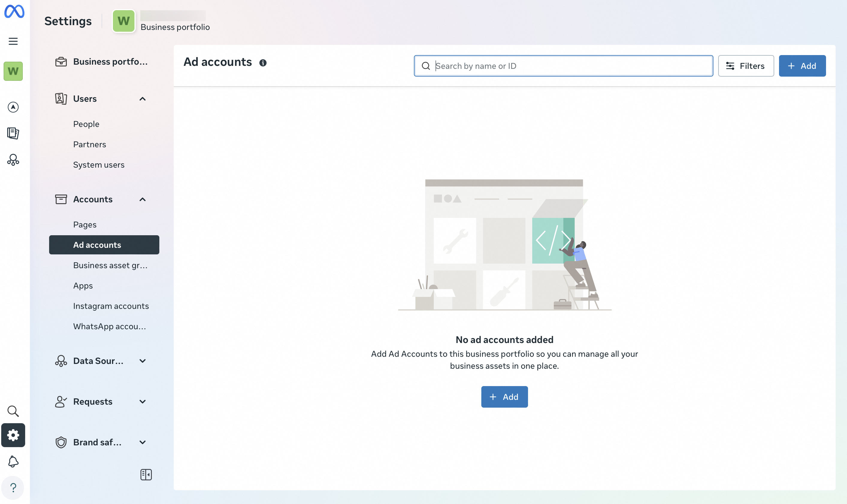
Task: Open the search magnifier in left rail
Action: tap(13, 411)
